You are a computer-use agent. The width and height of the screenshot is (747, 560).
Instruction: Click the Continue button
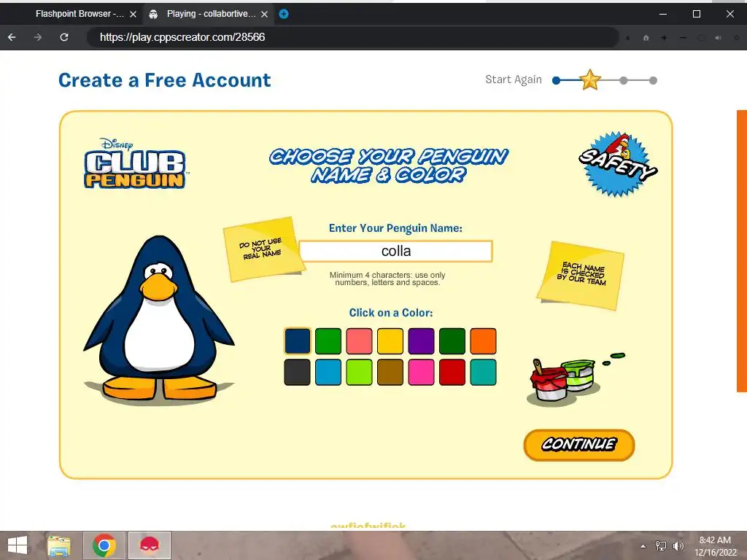(x=578, y=445)
